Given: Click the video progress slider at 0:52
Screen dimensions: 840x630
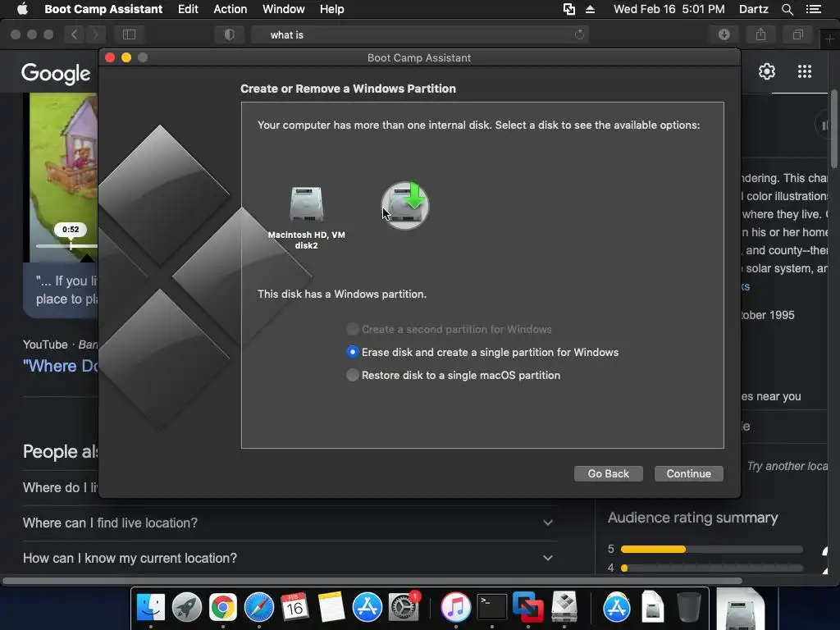Looking at the screenshot, I should [x=71, y=245].
